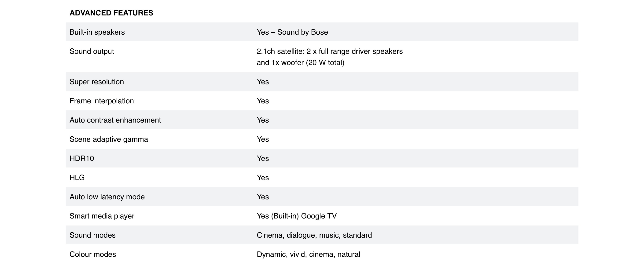Click the Yes value beside HDR10
644x269 pixels.
click(x=263, y=159)
